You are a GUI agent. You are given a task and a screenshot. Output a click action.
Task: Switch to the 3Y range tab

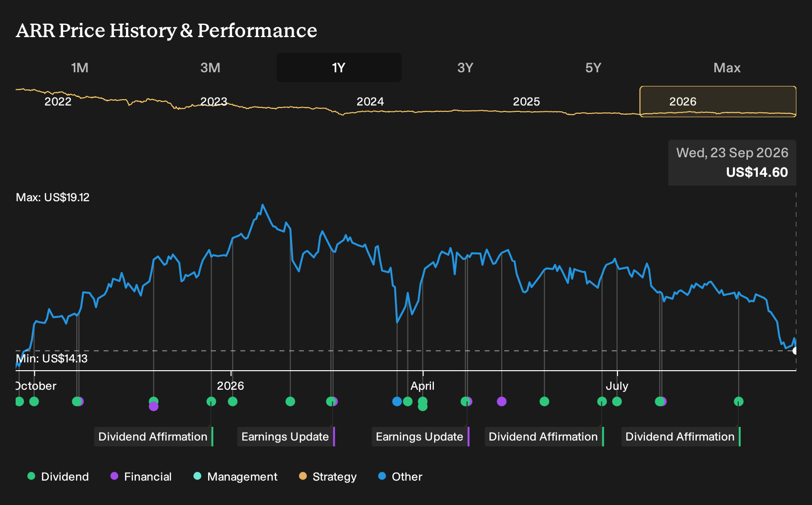pyautogui.click(x=465, y=67)
